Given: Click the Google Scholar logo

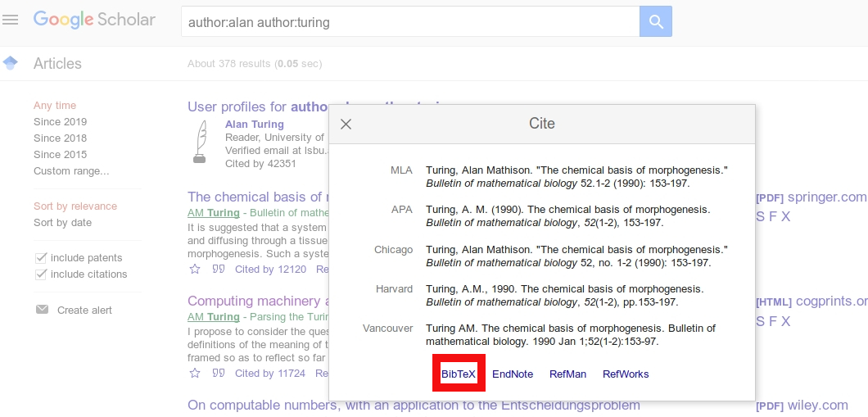Looking at the screenshot, I should [94, 20].
